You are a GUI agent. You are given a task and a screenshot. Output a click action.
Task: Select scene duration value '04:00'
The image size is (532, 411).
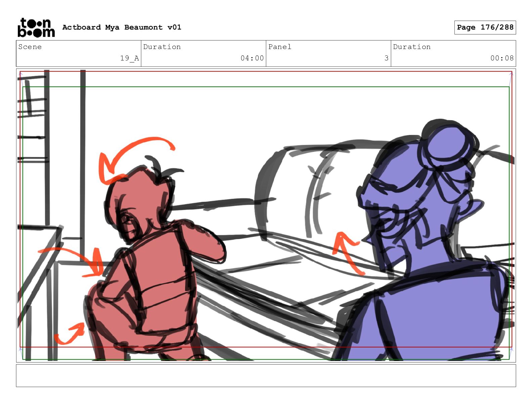pos(252,58)
